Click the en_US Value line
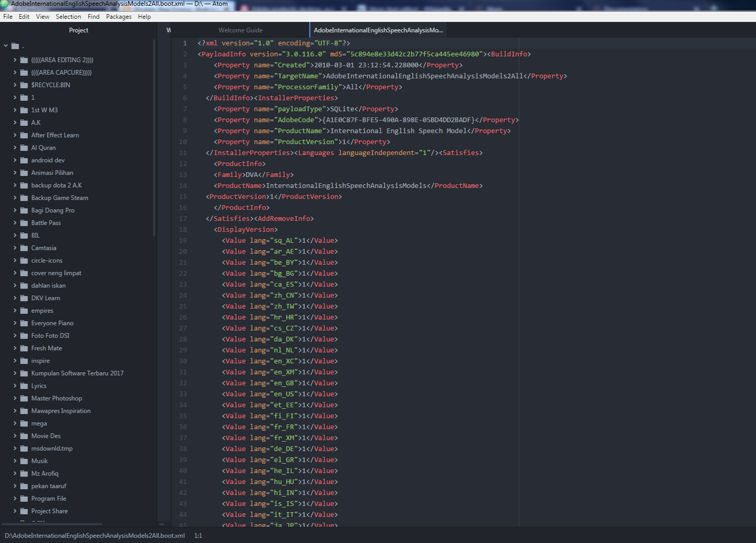This screenshot has width=756, height=543. click(280, 394)
